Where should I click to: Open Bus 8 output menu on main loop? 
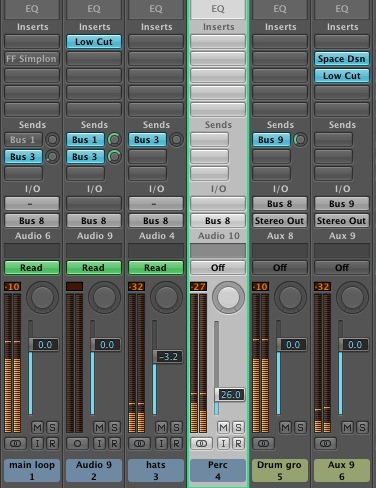(x=32, y=221)
